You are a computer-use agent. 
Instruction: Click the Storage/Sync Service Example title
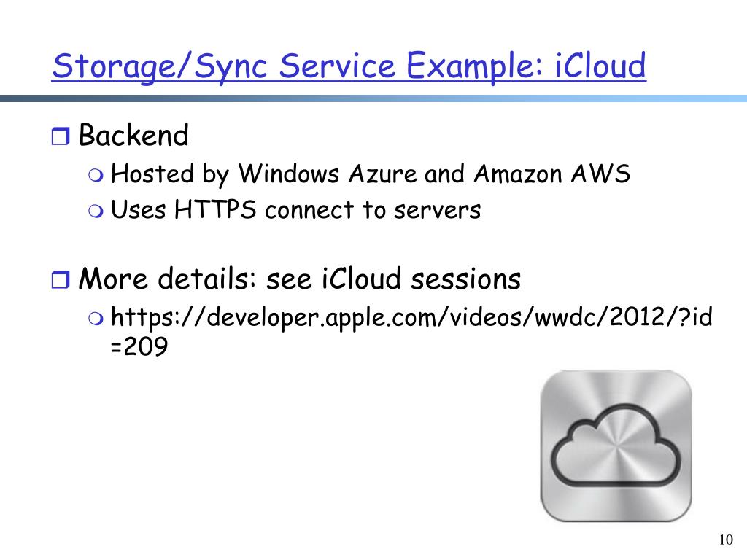[x=349, y=66]
